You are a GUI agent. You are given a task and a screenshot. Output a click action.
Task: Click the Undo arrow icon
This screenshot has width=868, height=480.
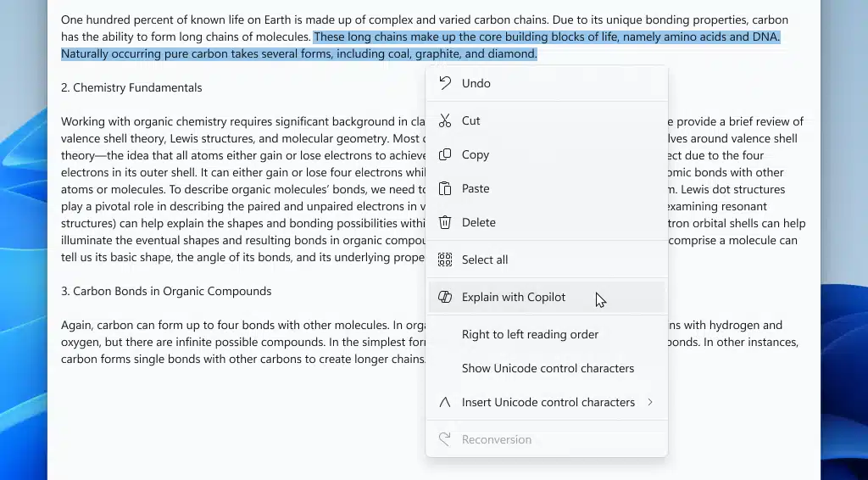(445, 83)
